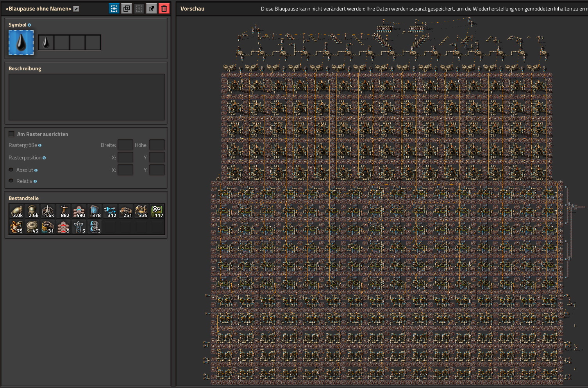Select the blue inserter component showing 312
This screenshot has width=588, height=388.
pyautogui.click(x=111, y=211)
